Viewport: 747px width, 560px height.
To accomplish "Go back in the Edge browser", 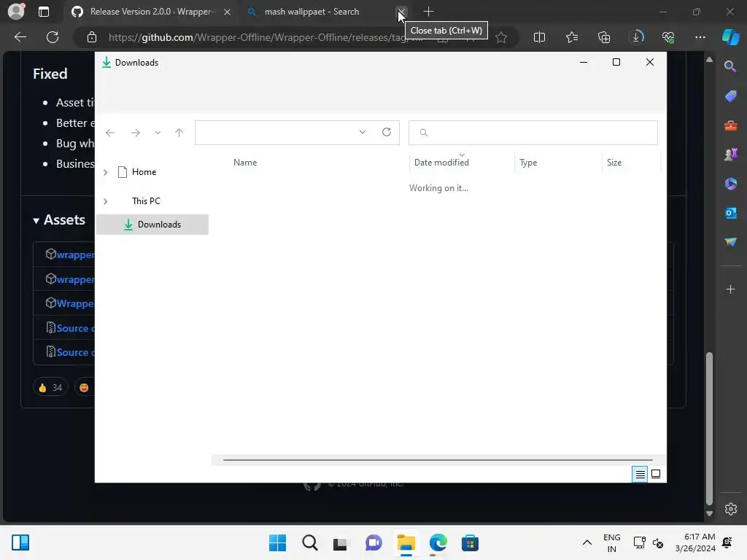I will point(20,37).
